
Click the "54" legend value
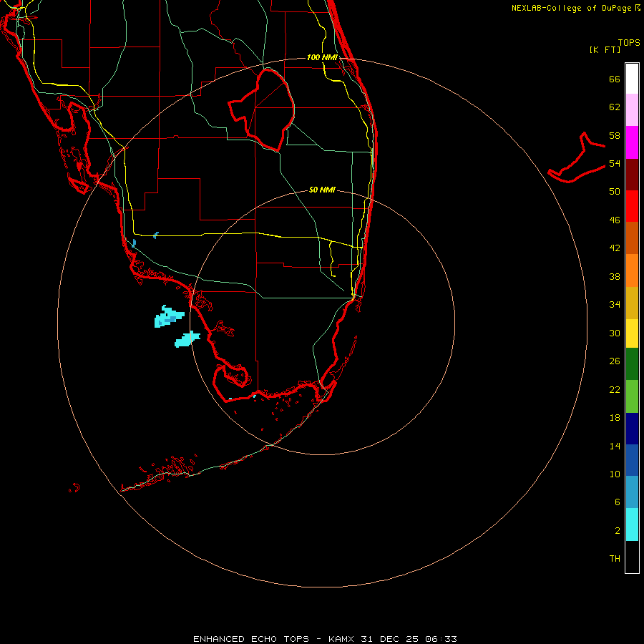(x=615, y=163)
